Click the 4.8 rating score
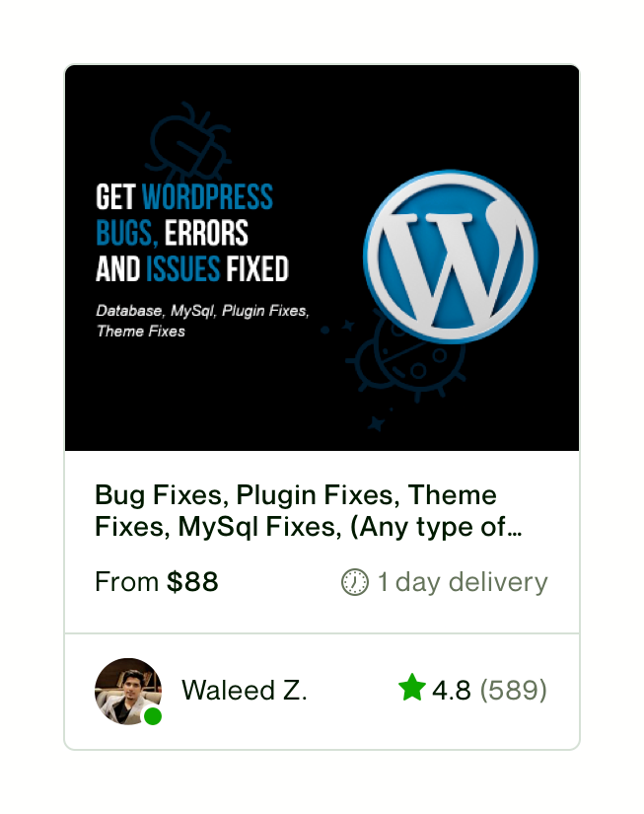This screenshot has width=644, height=814. click(x=451, y=691)
